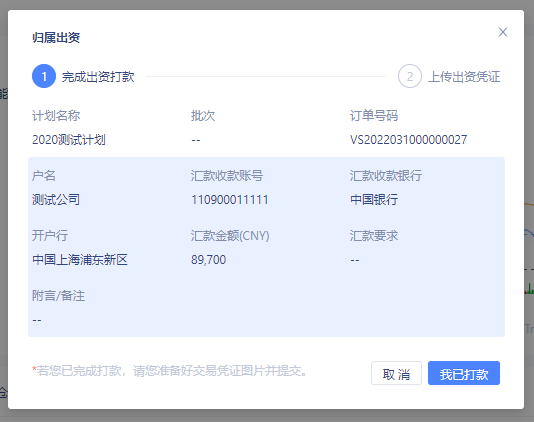Close the 归属出资 dialog with X icon
Viewport: 534px width, 422px height.
(503, 32)
